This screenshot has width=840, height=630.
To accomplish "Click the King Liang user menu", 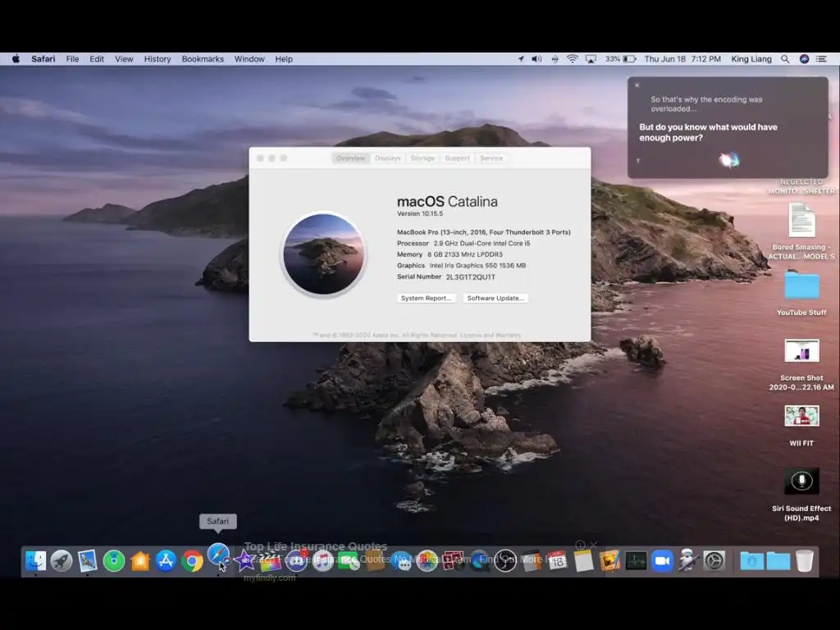I will point(751,59).
